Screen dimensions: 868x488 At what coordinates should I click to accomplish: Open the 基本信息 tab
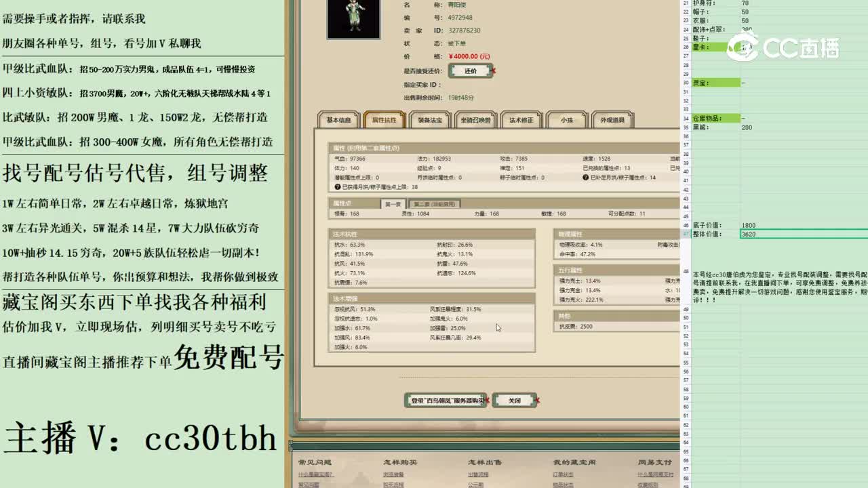pyautogui.click(x=339, y=120)
